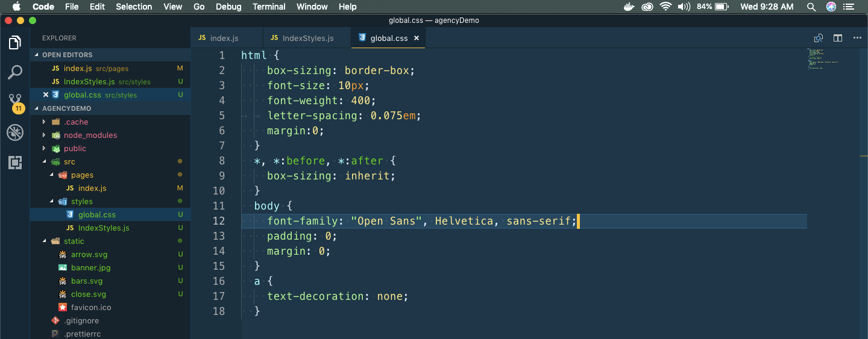The width and height of the screenshot is (868, 339).
Task: Open the .prettierrc file
Action: [x=110, y=333]
